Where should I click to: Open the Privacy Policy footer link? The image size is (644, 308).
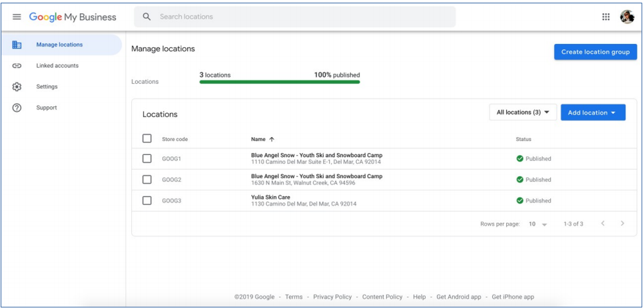click(x=332, y=297)
